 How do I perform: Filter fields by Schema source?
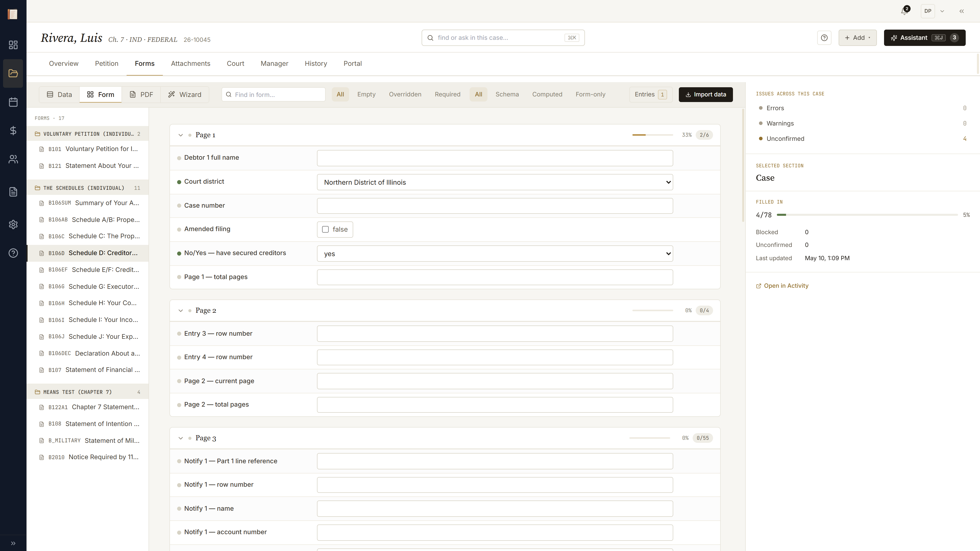pos(507,94)
